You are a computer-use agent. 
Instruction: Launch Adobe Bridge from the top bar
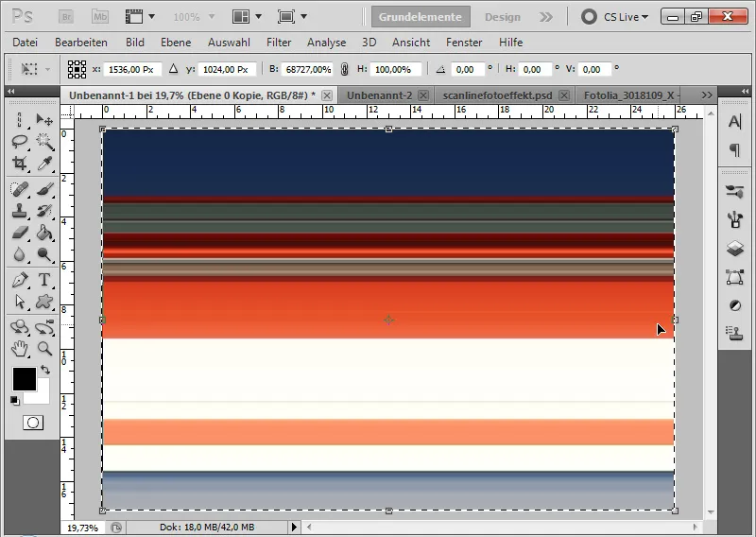66,17
